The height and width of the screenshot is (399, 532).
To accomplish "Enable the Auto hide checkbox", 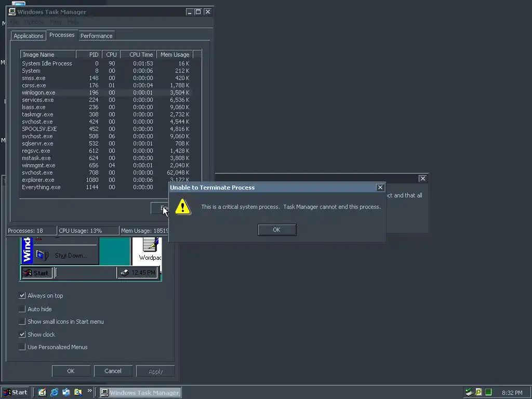I will (22, 309).
